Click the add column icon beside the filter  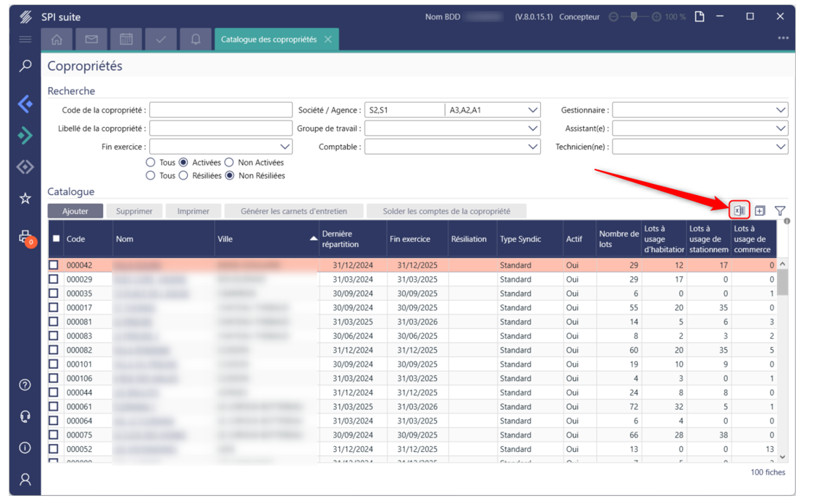(760, 210)
